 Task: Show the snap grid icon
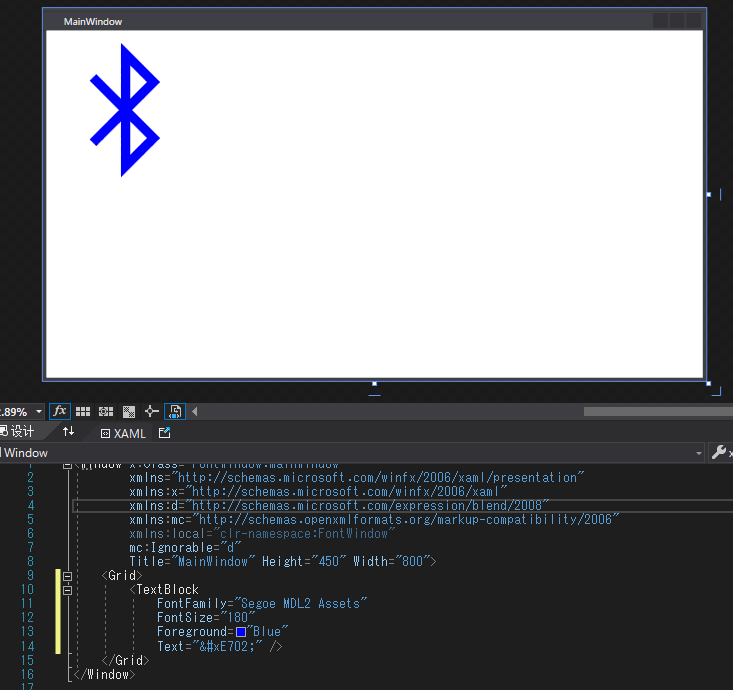pyautogui.click(x=83, y=411)
